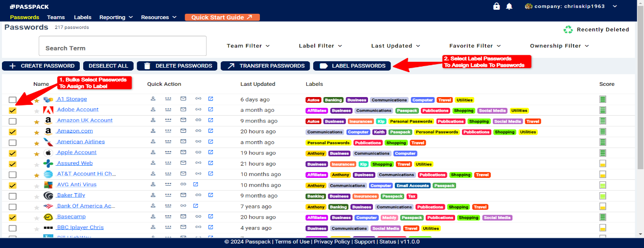This screenshot has height=248, width=644.
Task: Open the Basecamp entry link
Action: (x=71, y=217)
